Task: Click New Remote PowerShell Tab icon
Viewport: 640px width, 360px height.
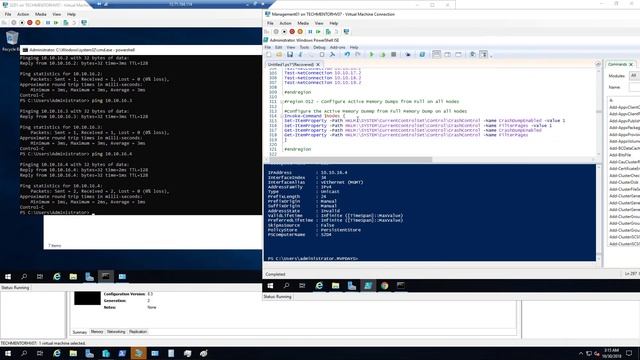Action: (x=408, y=54)
